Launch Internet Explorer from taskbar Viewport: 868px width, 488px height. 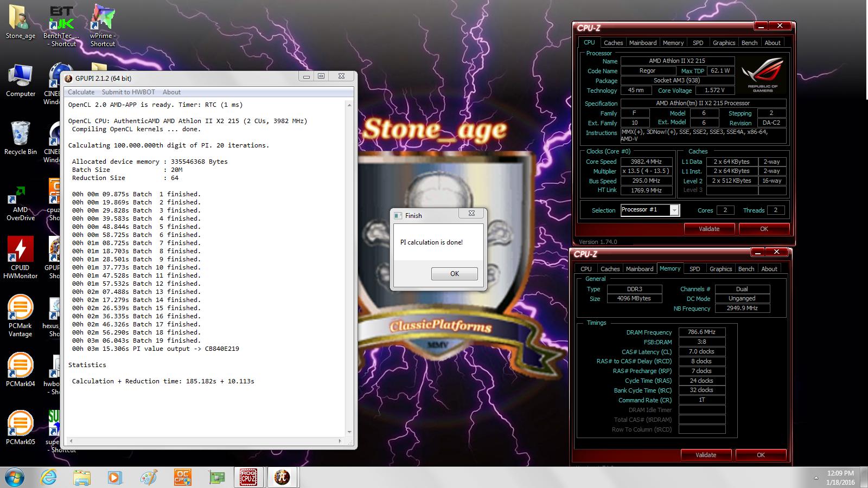click(49, 477)
